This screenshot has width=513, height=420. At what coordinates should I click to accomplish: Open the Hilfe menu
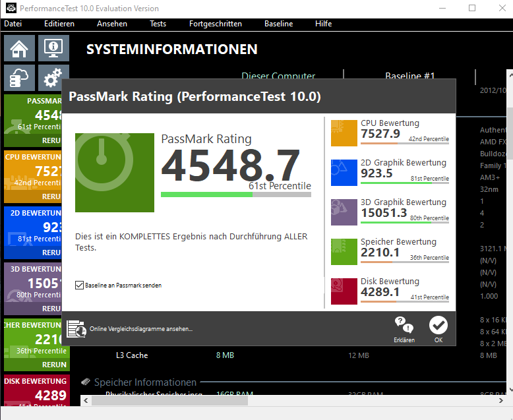[324, 24]
